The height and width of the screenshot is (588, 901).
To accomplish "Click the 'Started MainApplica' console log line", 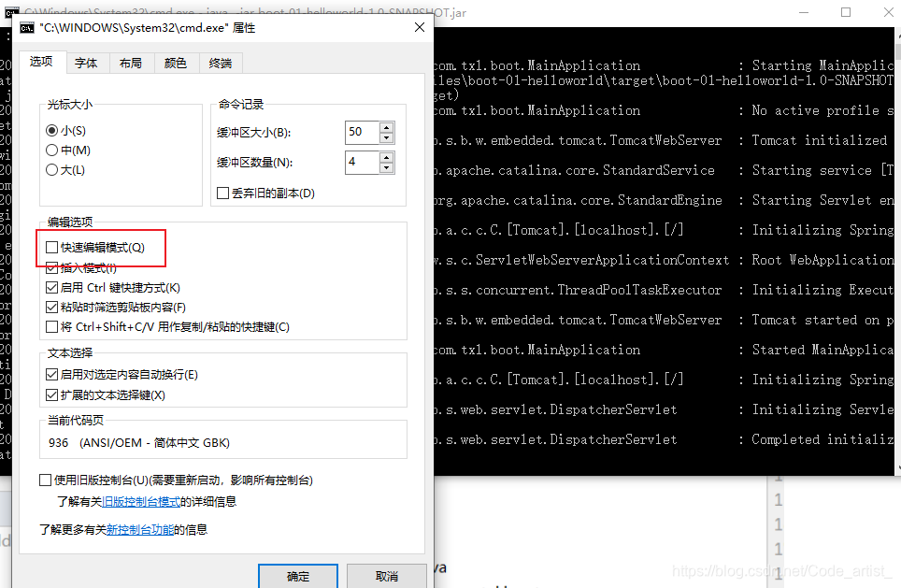I will tap(822, 350).
